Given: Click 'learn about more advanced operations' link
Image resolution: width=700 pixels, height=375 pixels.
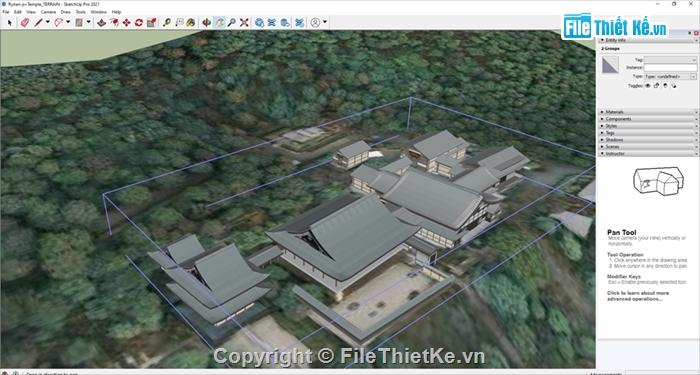Looking at the screenshot, I should [638, 296].
